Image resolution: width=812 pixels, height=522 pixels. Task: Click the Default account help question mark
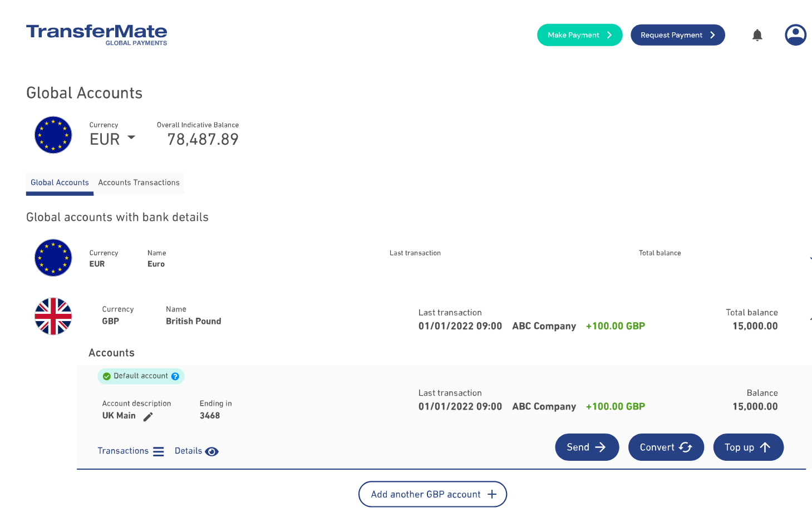[x=175, y=376]
